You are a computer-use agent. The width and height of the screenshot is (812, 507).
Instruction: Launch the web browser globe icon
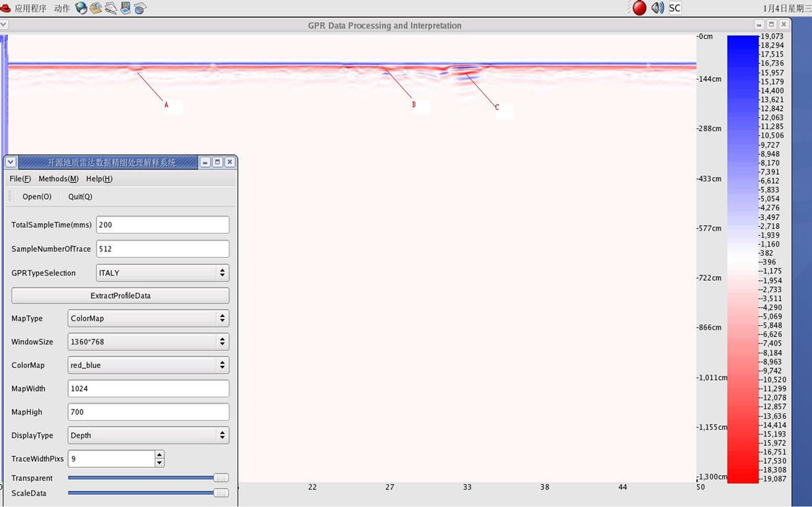click(x=81, y=8)
